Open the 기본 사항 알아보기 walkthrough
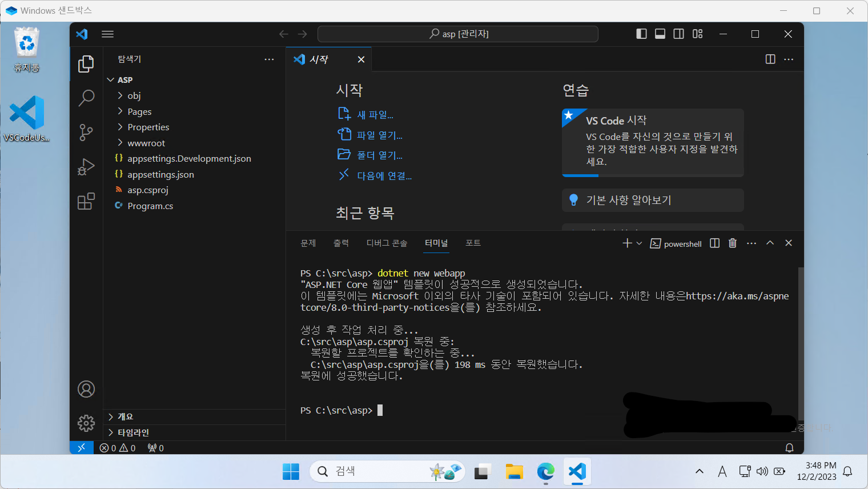Screen dimensions: 868x489 (653, 200)
